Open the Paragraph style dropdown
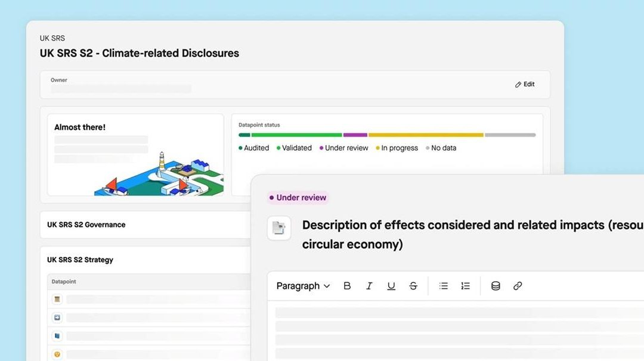644x361 pixels. (x=303, y=286)
